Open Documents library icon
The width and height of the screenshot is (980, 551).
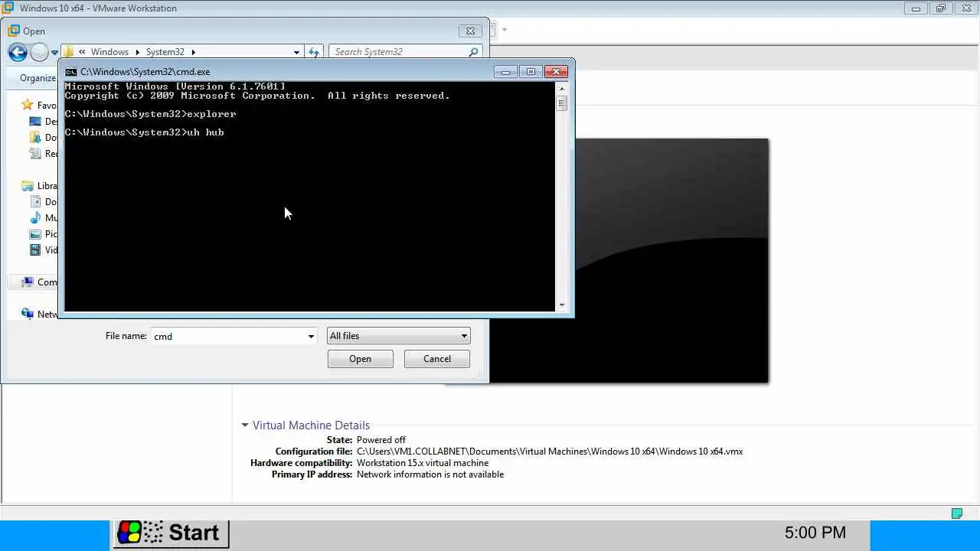[35, 202]
